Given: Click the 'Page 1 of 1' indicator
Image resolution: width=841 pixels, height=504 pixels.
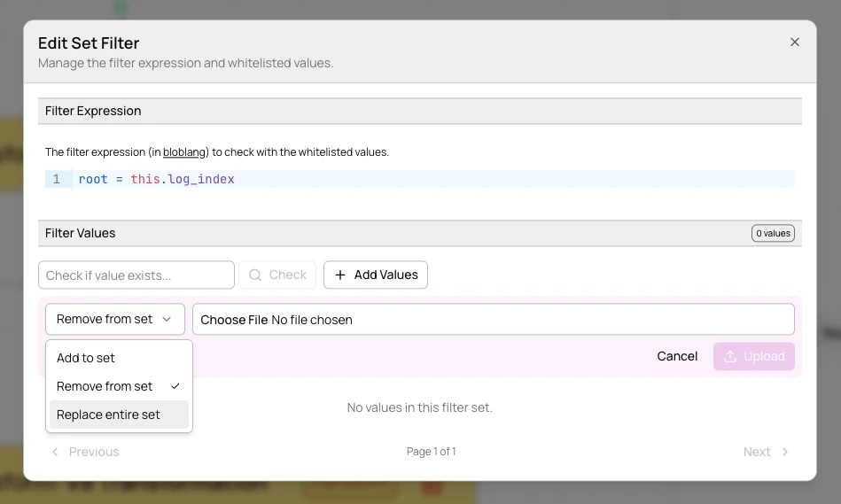Looking at the screenshot, I should (432, 452).
